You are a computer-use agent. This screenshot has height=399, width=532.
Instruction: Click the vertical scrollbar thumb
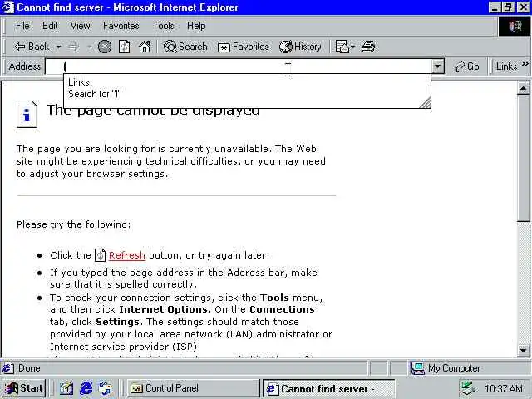click(523, 159)
